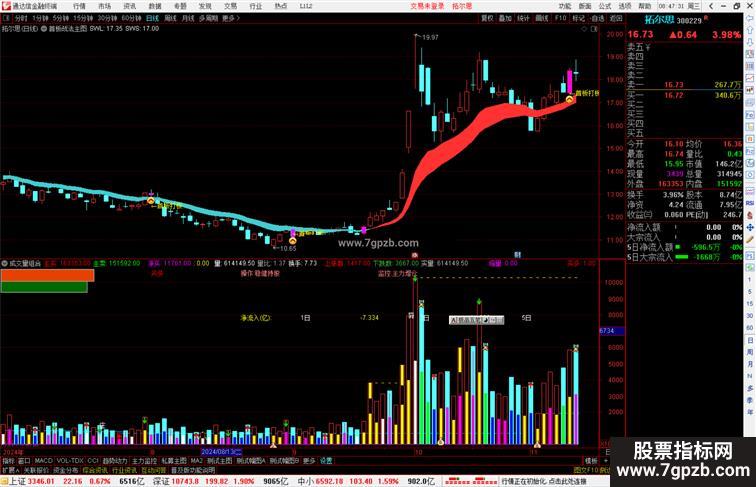Viewport: 756px width, 487px height.
Task: Switch to the 5分钟 period tab
Action: click(61, 18)
